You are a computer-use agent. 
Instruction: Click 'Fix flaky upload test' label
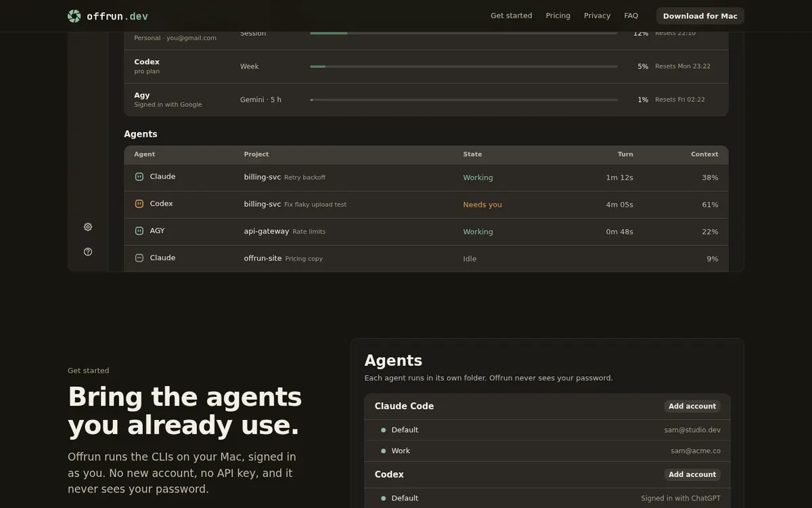315,205
